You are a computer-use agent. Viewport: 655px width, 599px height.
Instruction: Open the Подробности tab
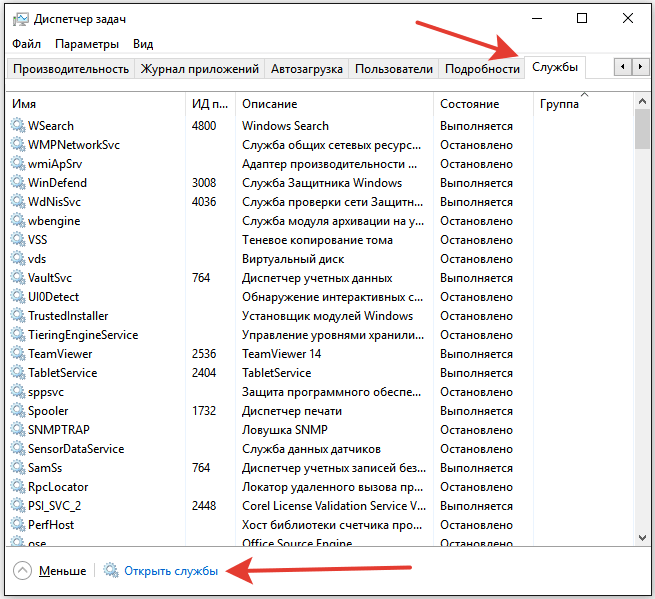[x=482, y=69]
